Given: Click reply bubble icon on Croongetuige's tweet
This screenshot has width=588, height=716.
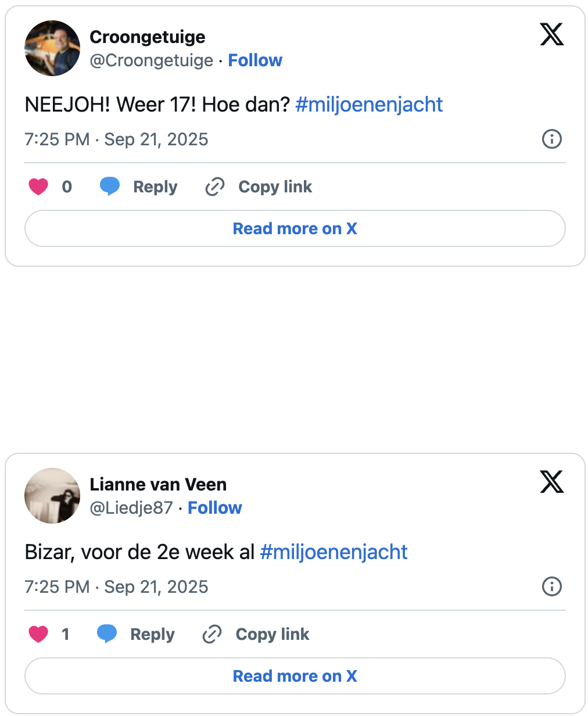Looking at the screenshot, I should pos(110,187).
